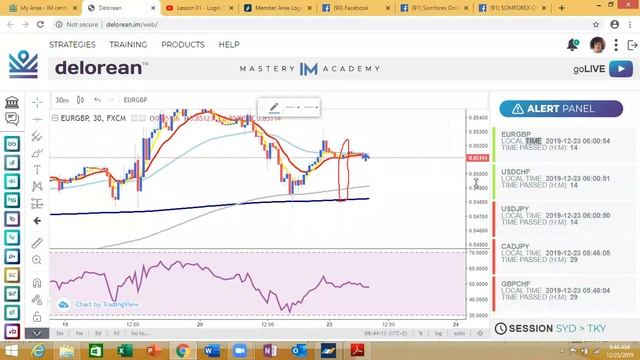Viewport: 640px width, 360px height.
Task: Click the pencil line color tool
Action: (x=274, y=107)
